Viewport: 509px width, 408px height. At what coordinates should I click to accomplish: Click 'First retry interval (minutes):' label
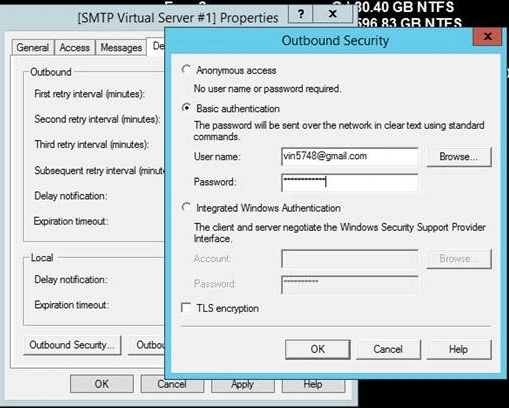pyautogui.click(x=90, y=94)
